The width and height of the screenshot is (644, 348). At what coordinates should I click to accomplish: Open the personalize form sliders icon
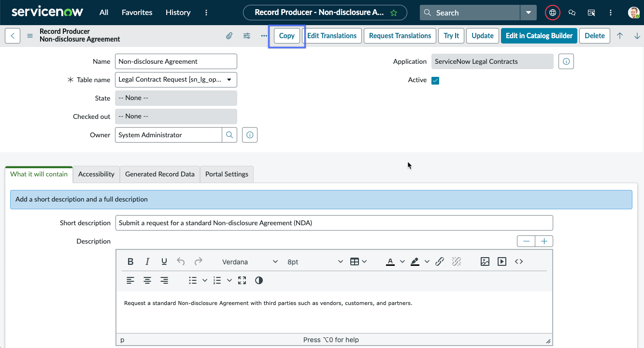(247, 36)
